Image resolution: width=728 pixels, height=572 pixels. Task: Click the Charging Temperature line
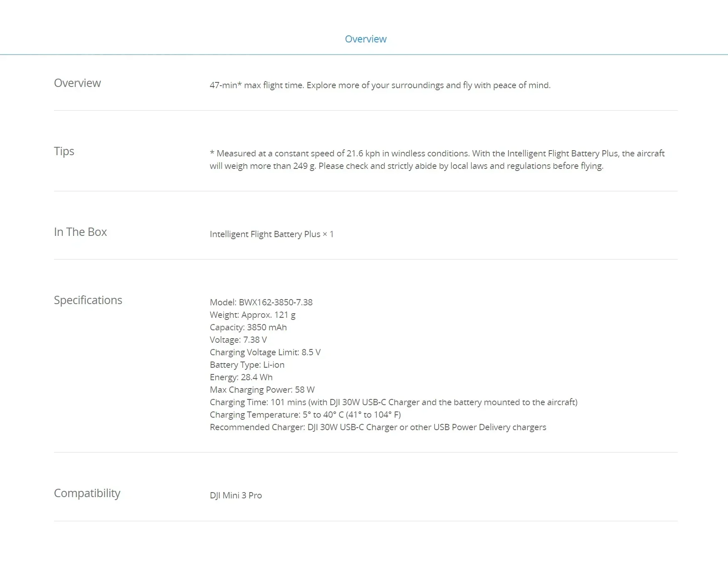tap(305, 415)
